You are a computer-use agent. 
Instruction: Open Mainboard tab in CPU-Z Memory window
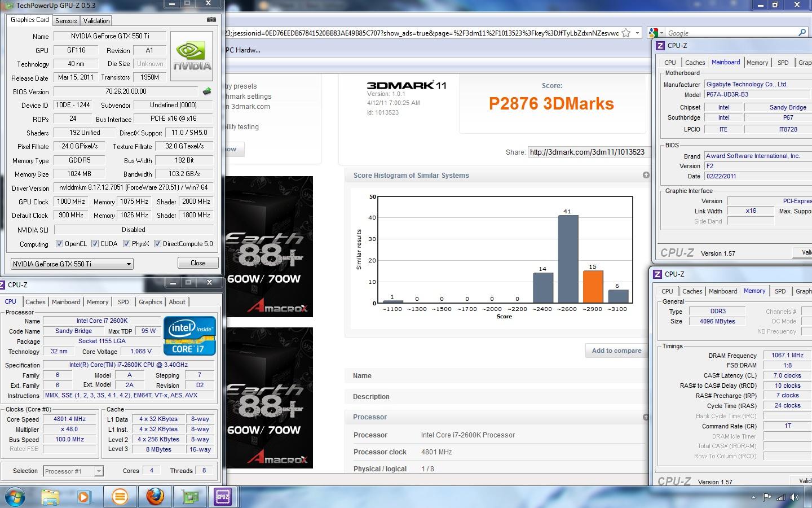tap(723, 291)
